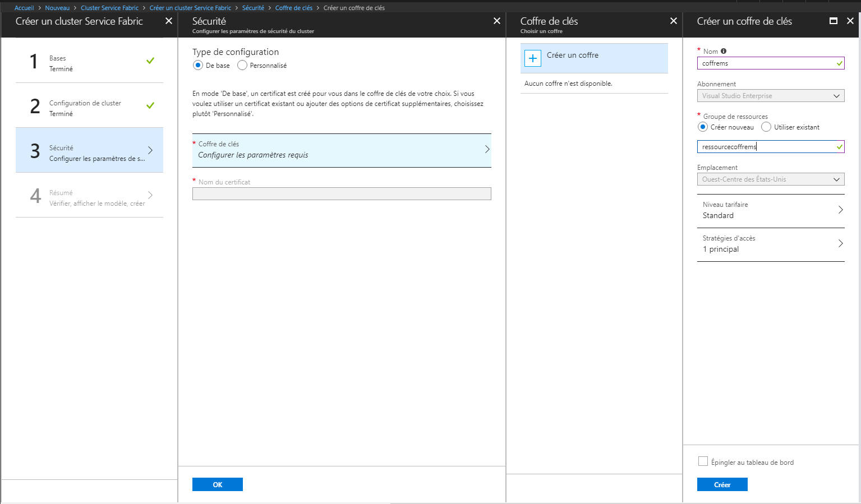This screenshot has width=861, height=504.
Task: Open Sécurité breadcrumb link
Action: (x=253, y=8)
